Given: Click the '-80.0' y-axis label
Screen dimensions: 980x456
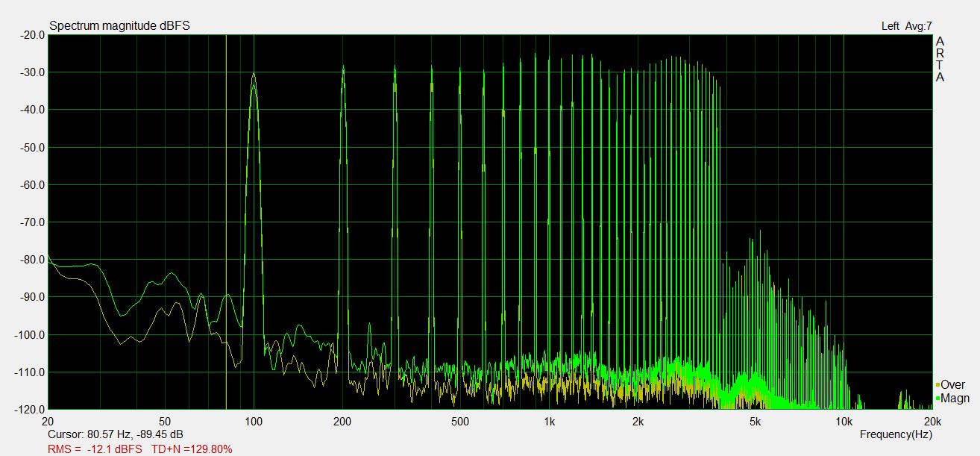Looking at the screenshot, I should pos(32,259).
